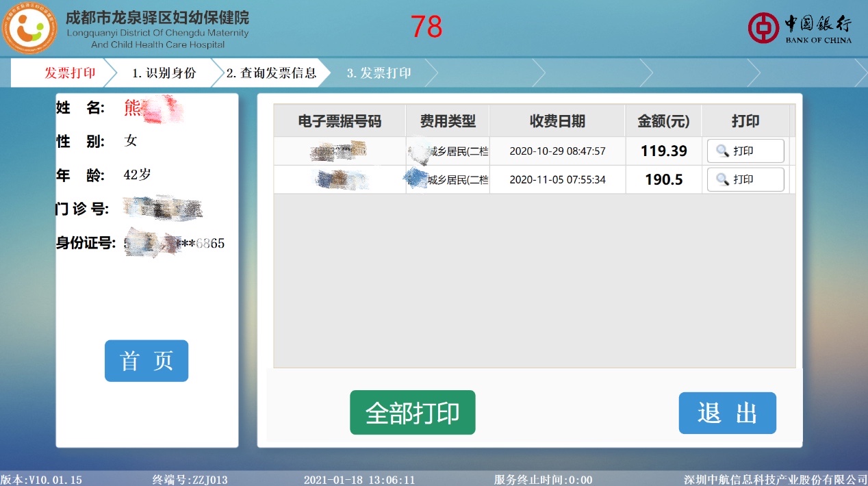Select step 3. 发票打印
Viewport: 868px width, 486px height.
click(x=379, y=73)
